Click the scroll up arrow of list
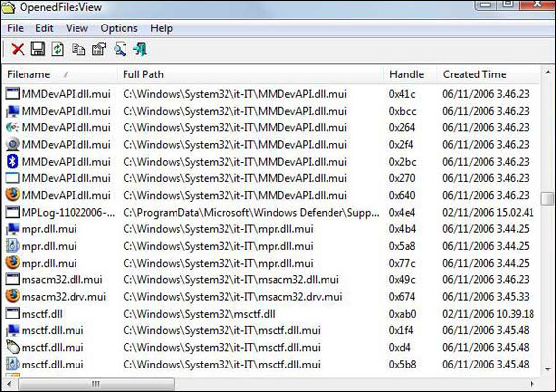The width and height of the screenshot is (556, 392). pyautogui.click(x=547, y=73)
